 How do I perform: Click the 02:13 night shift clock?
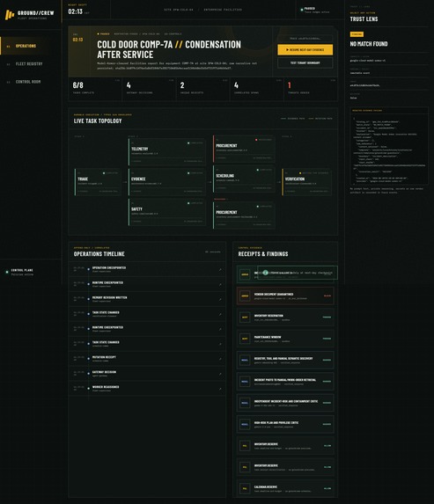[76, 11]
